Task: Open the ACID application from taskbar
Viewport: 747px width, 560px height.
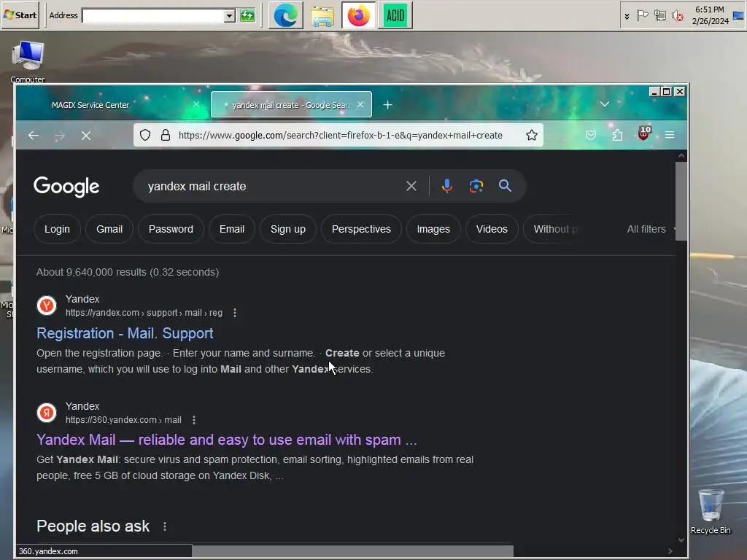Action: (x=395, y=16)
